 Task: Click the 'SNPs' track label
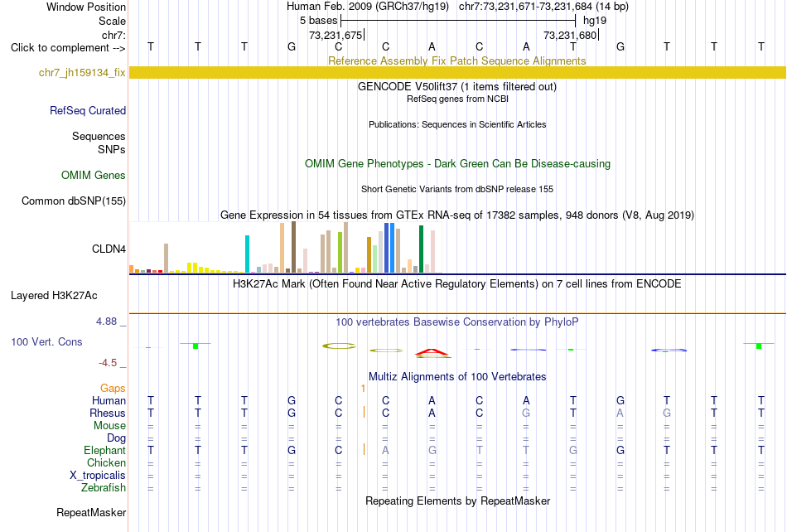pyautogui.click(x=112, y=149)
